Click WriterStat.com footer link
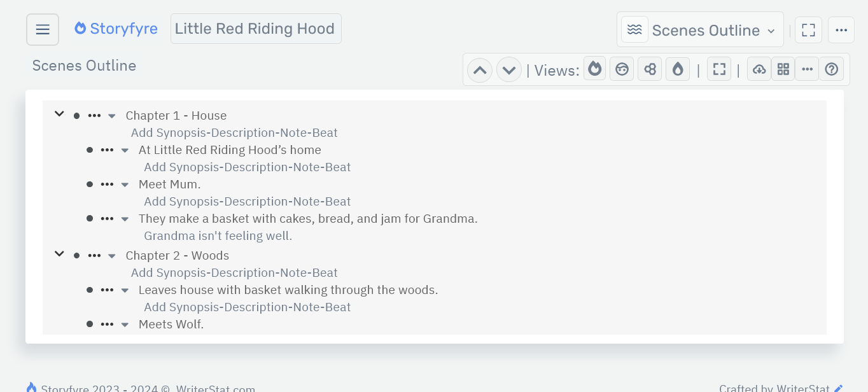Screen dimensions: 868x392 215,388
